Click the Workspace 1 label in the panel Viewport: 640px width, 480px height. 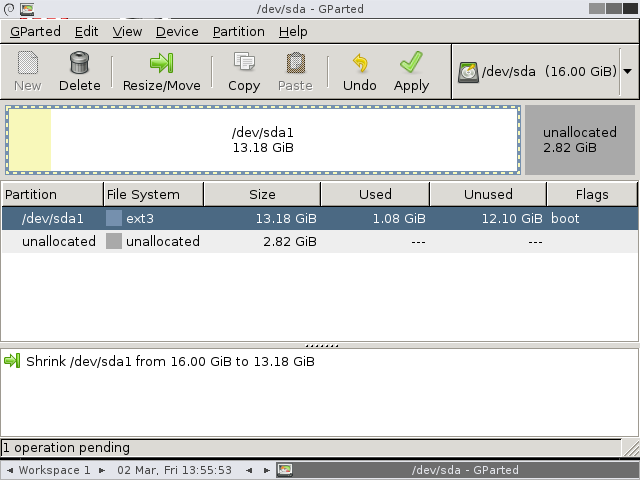pos(54,470)
